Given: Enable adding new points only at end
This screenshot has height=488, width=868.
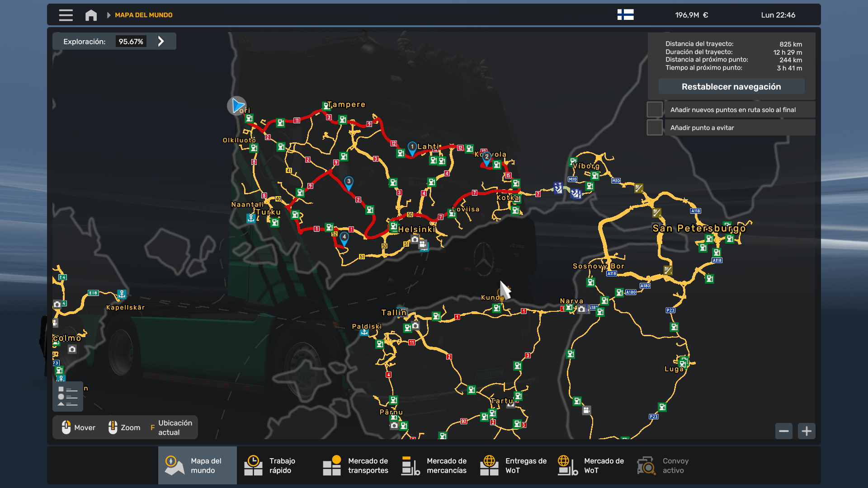Looking at the screenshot, I should click(655, 109).
